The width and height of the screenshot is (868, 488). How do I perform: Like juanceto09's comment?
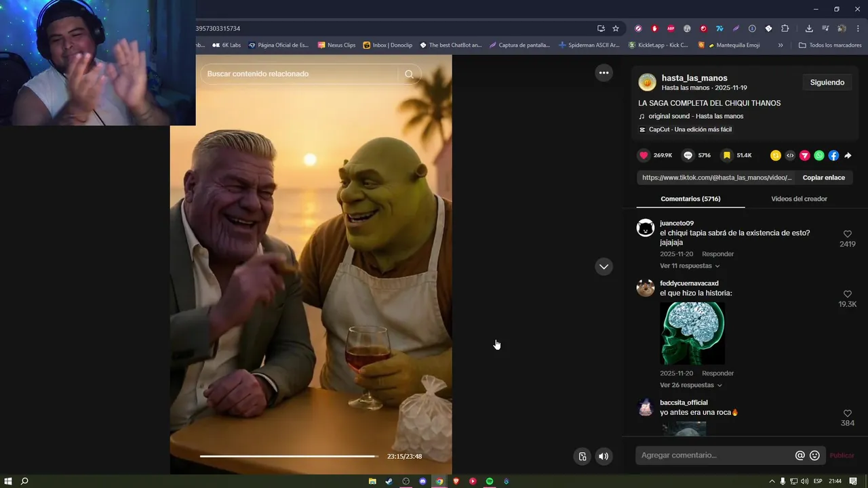pos(847,234)
